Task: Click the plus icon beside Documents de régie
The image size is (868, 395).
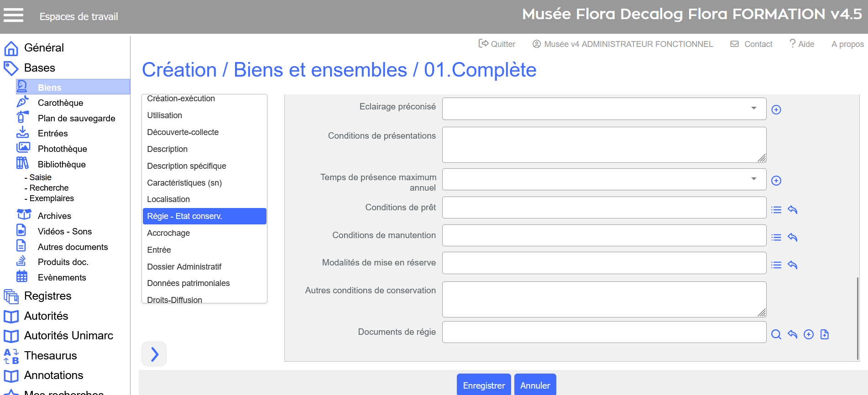Action: tap(808, 334)
